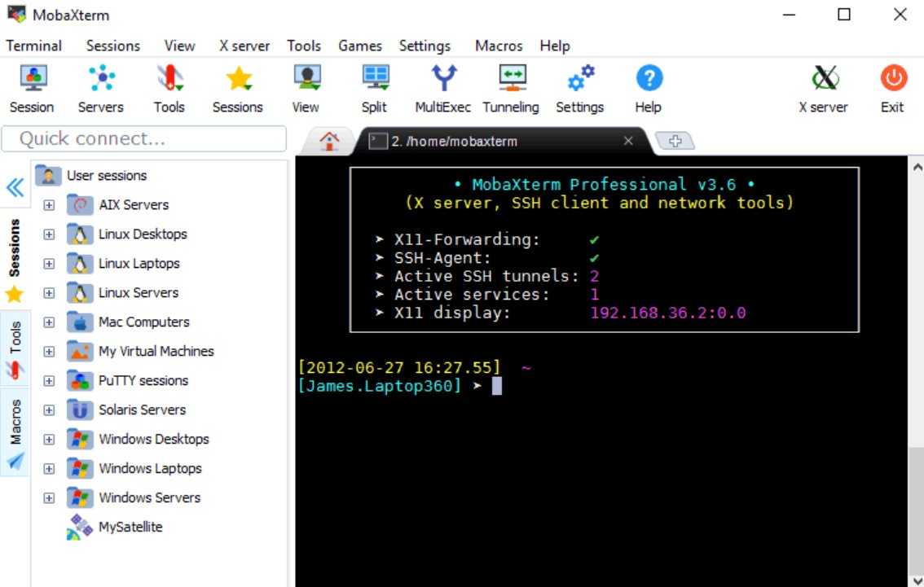The image size is (924, 587).
Task: Select the Windows Laptops tree item label
Action: (x=150, y=469)
